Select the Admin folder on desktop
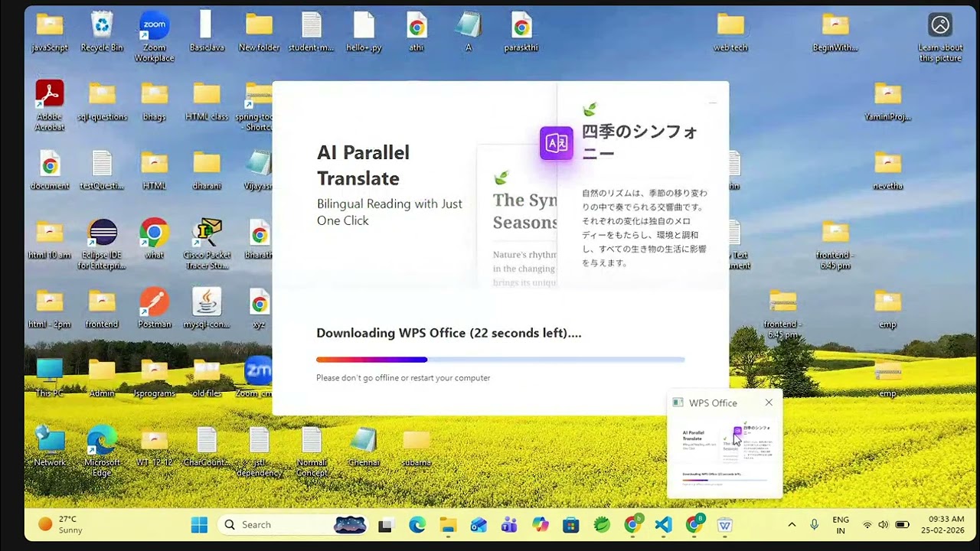 point(102,377)
